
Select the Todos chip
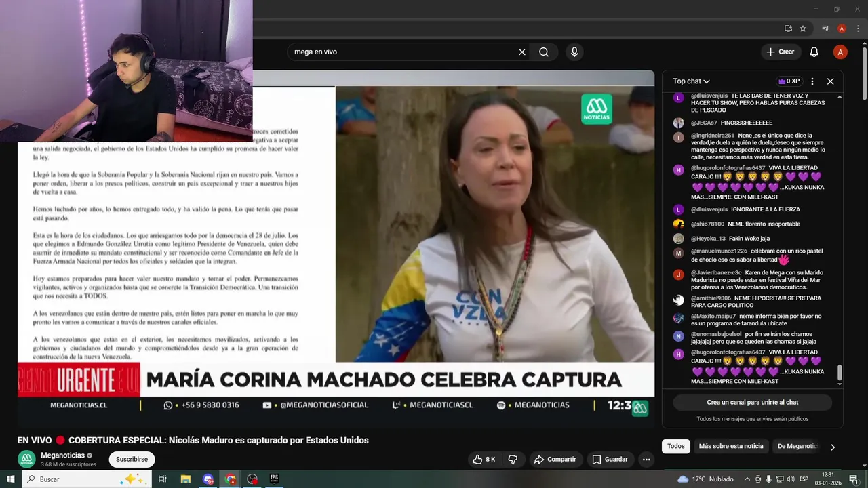[x=676, y=446]
